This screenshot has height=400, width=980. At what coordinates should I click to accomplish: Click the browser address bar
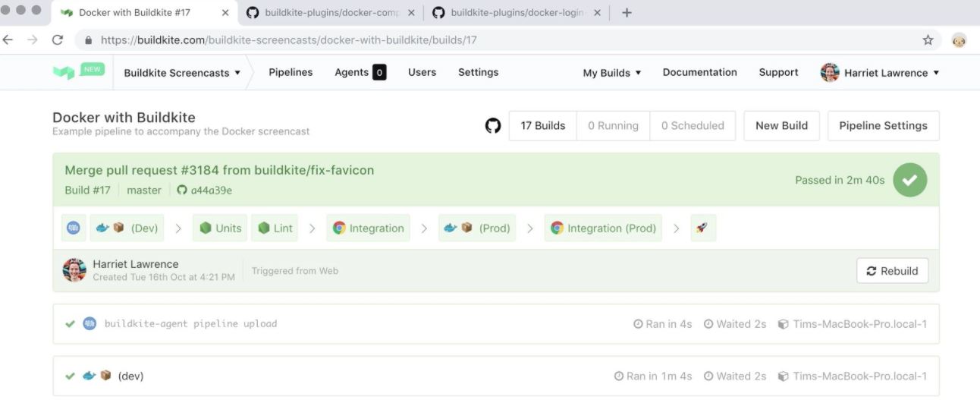[x=497, y=40]
